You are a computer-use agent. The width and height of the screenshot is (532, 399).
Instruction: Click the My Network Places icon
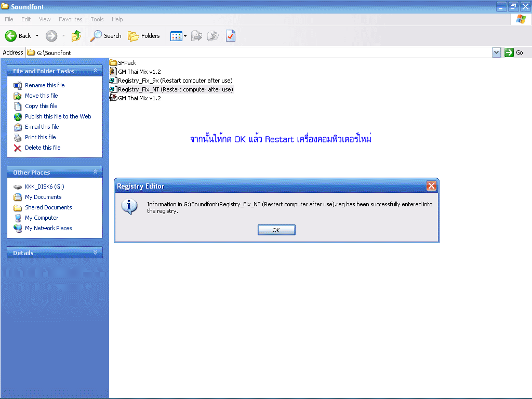(18, 229)
